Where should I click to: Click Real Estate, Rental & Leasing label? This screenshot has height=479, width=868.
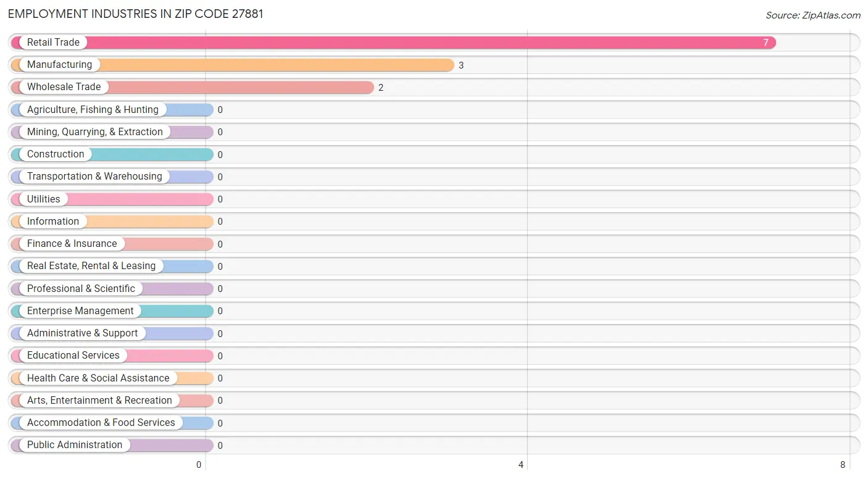[91, 266]
